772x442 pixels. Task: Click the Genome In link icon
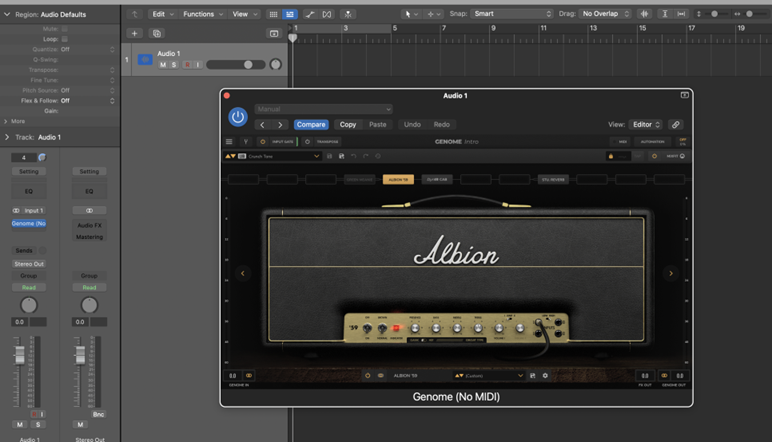(249, 376)
